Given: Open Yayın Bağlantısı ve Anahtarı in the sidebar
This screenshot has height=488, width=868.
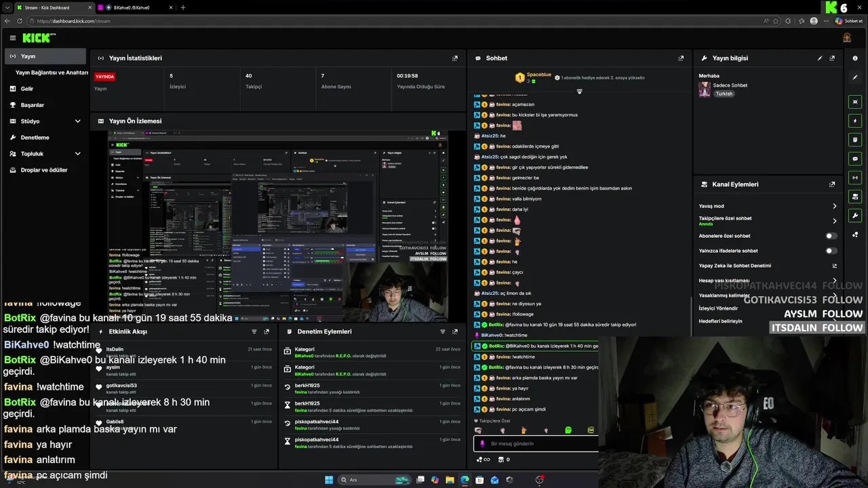Looking at the screenshot, I should pyautogui.click(x=52, y=73).
